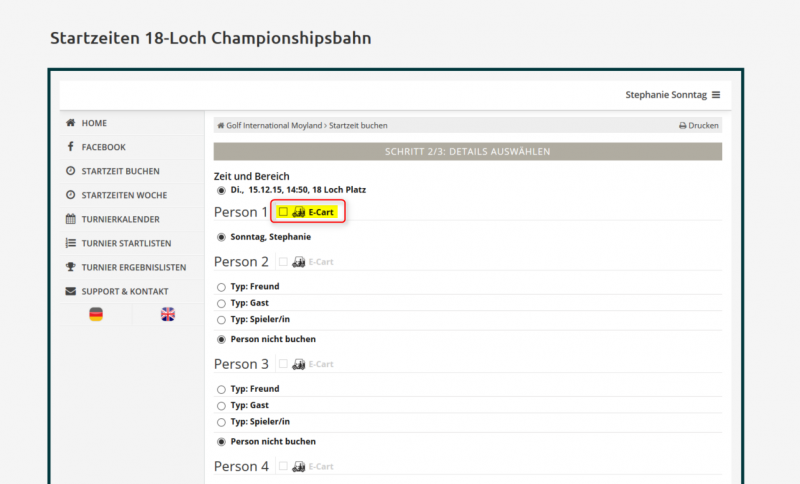
Task: Click the golf cart icon for Person 3
Action: pos(298,364)
